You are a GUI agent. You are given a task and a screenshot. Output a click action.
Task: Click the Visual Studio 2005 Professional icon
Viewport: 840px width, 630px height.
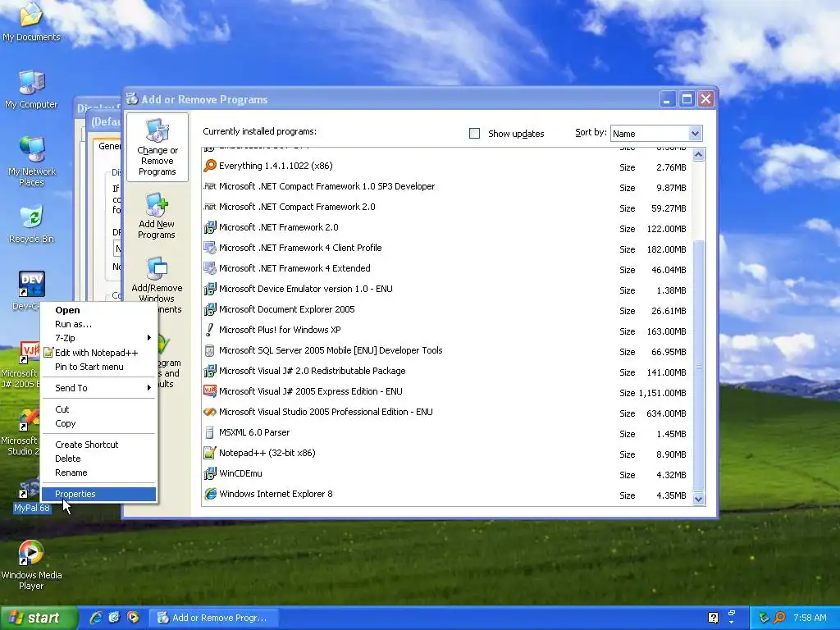point(210,412)
